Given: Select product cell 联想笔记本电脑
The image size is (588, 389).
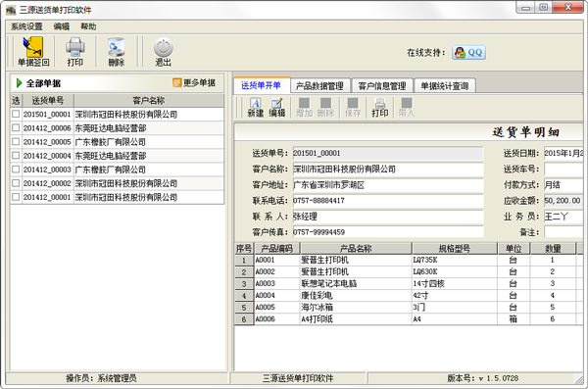Looking at the screenshot, I should point(356,283).
